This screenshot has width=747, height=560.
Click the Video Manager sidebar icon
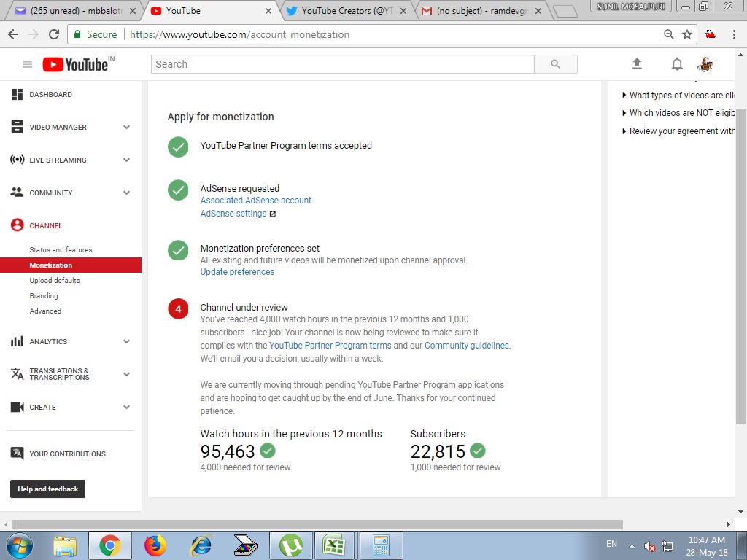(18, 127)
